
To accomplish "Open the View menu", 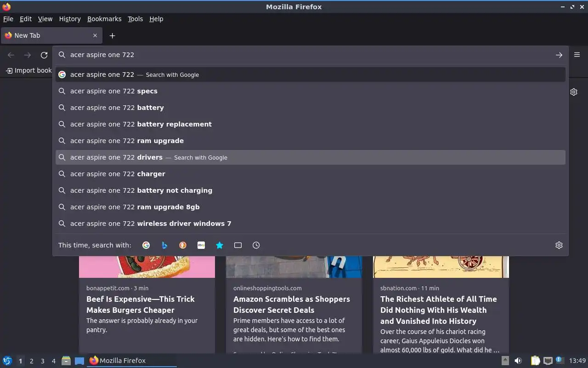I will coord(45,19).
